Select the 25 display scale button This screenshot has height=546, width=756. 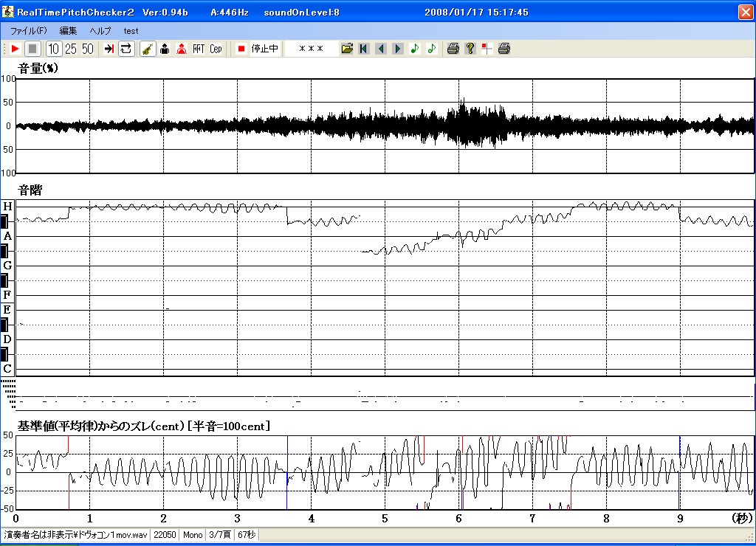(71, 49)
